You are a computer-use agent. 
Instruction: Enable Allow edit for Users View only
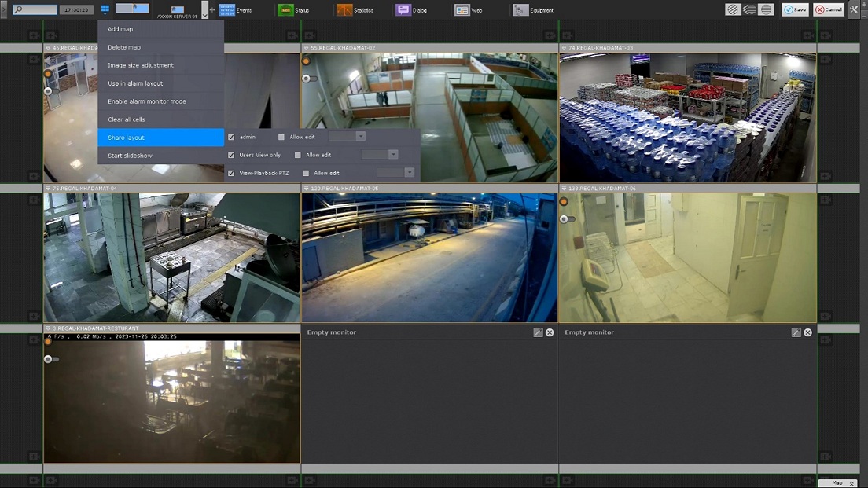pos(297,155)
